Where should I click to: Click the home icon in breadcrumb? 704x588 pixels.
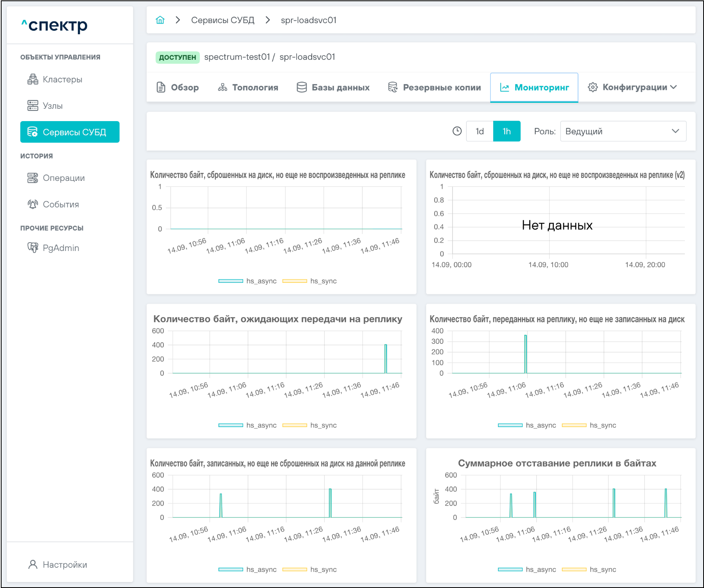(x=160, y=20)
